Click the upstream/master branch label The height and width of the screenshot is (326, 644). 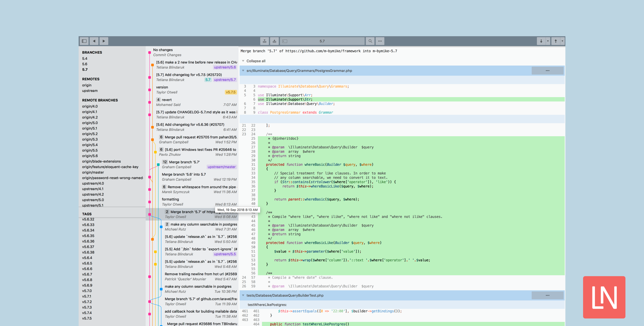pos(222,167)
